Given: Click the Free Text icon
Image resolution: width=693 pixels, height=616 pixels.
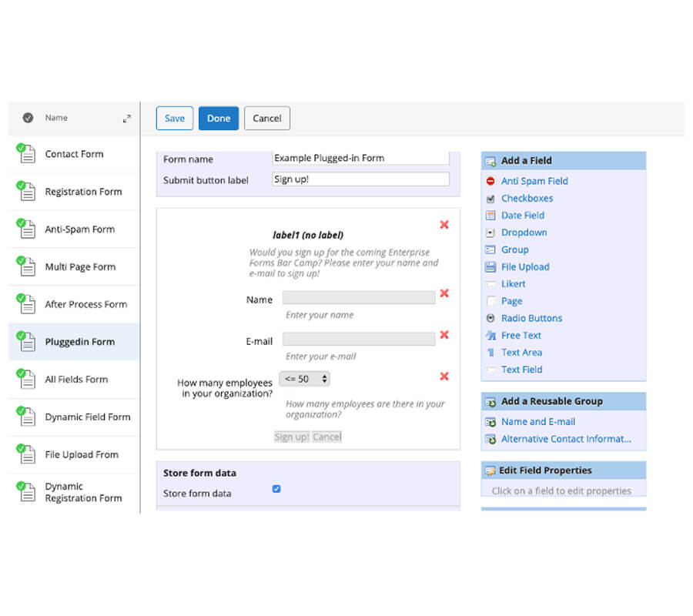Looking at the screenshot, I should (490, 336).
